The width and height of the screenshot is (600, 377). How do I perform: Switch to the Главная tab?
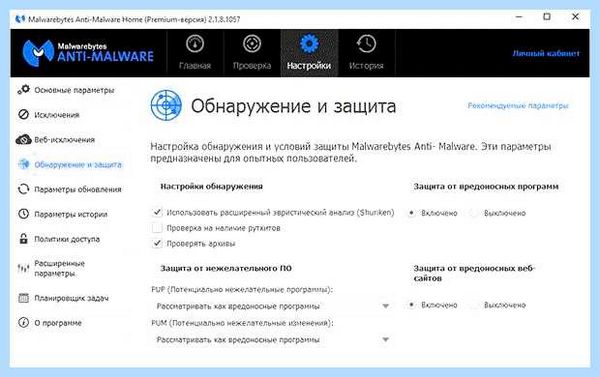pos(195,53)
